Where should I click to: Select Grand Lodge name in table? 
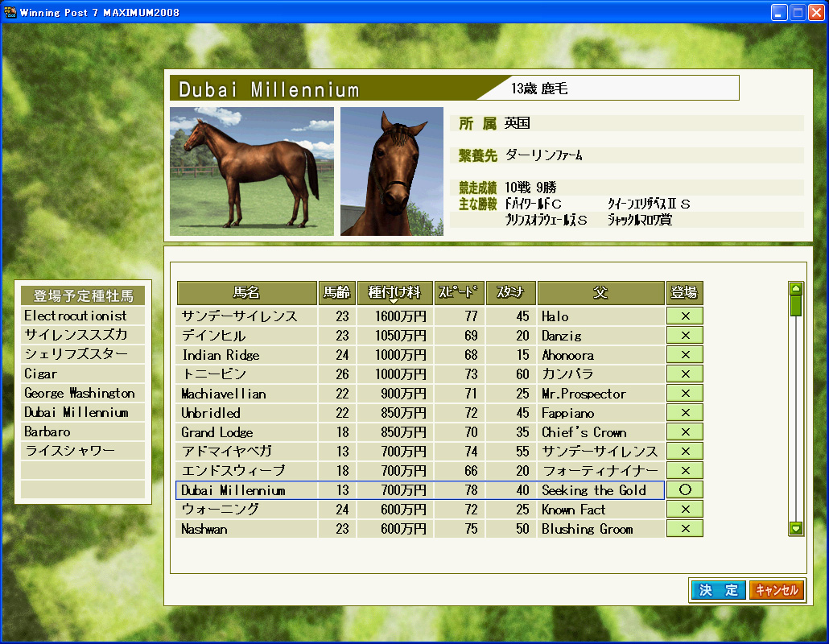click(x=246, y=432)
